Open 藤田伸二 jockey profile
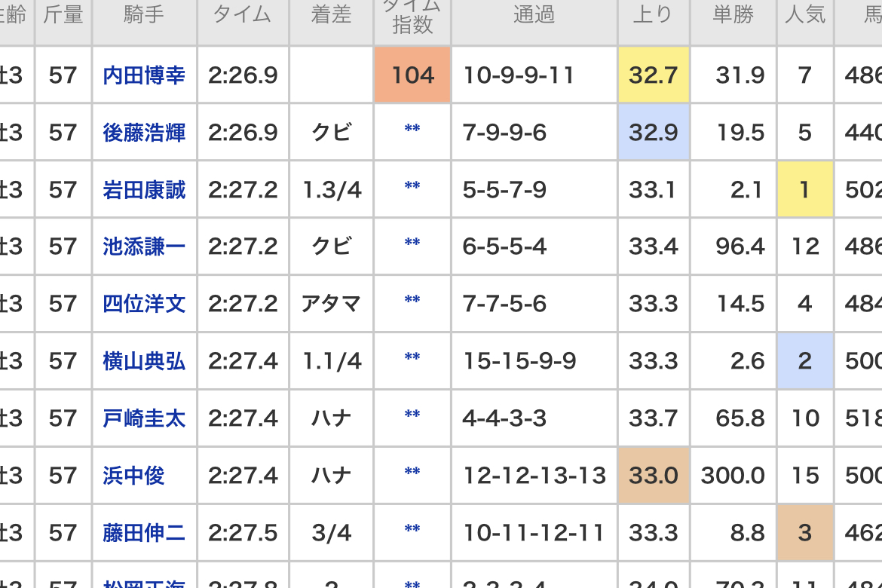 point(144,533)
